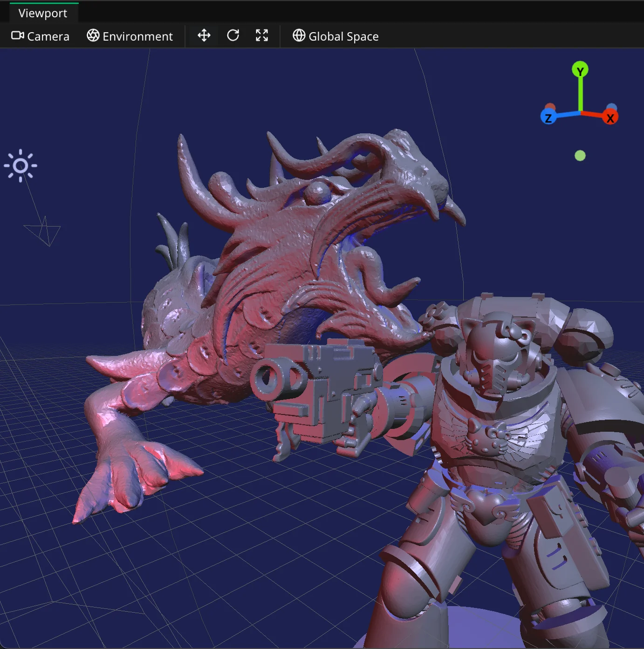
Task: Select the Move gizmo tool
Action: pyautogui.click(x=204, y=36)
